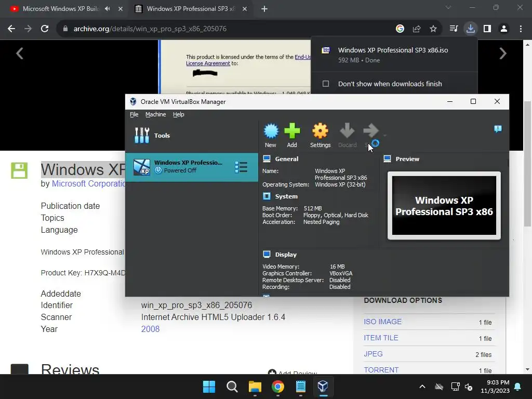Open VirtualBox from taskbar
Image resolution: width=532 pixels, height=399 pixels.
click(x=323, y=387)
